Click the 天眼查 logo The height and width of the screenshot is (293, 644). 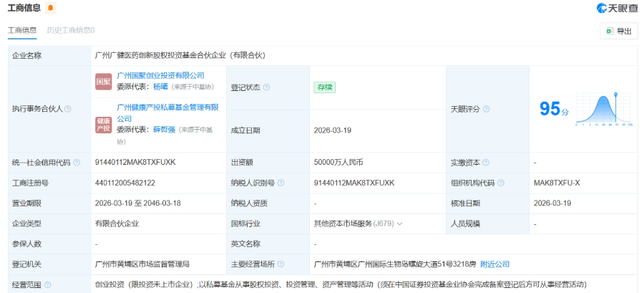[618, 8]
